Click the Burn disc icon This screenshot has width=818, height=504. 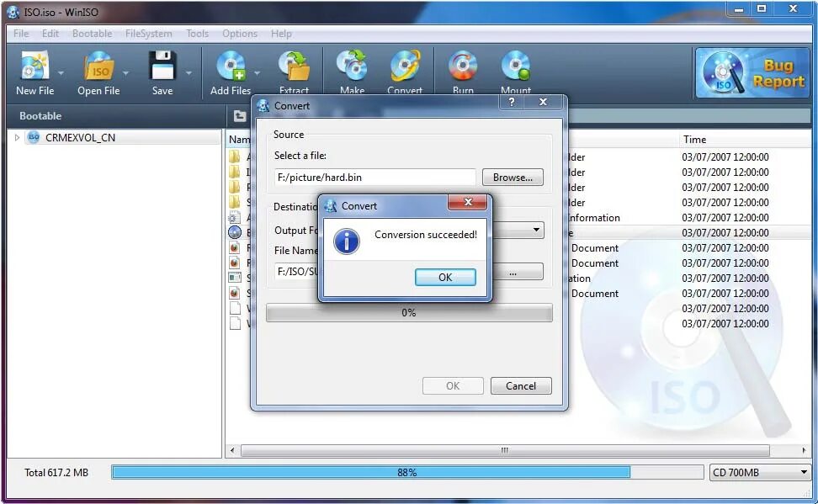coord(463,66)
